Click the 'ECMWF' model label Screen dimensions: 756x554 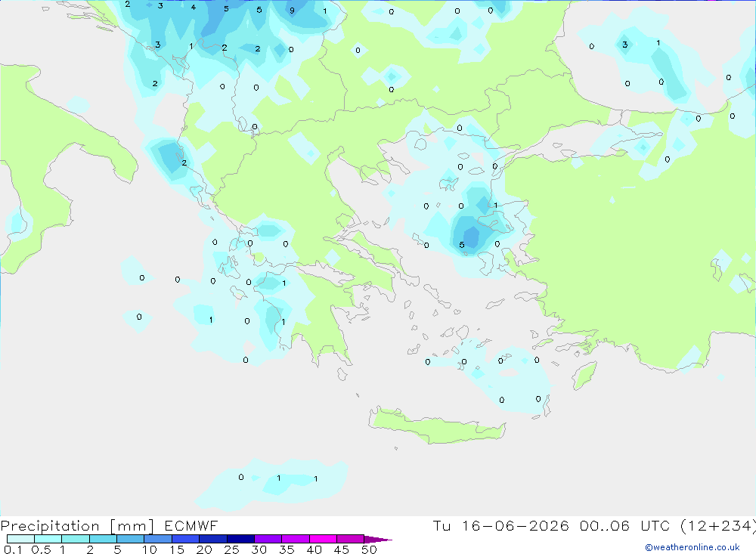191,525
